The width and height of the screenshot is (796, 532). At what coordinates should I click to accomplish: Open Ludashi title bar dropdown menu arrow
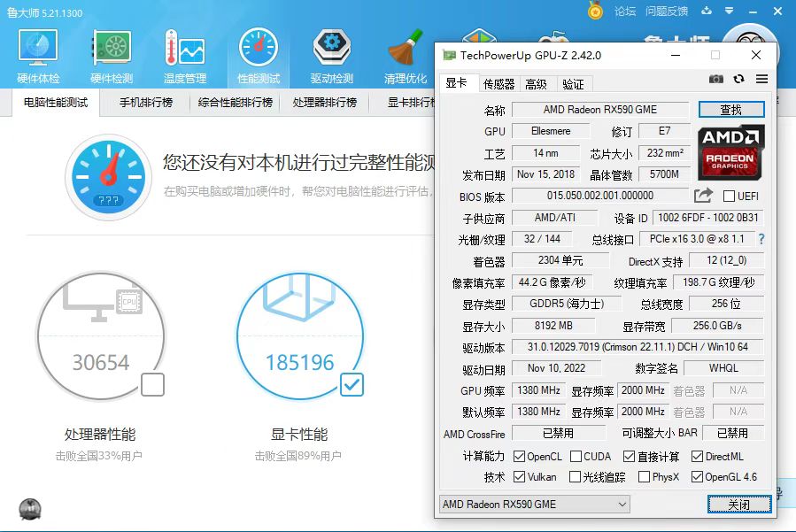tap(729, 11)
